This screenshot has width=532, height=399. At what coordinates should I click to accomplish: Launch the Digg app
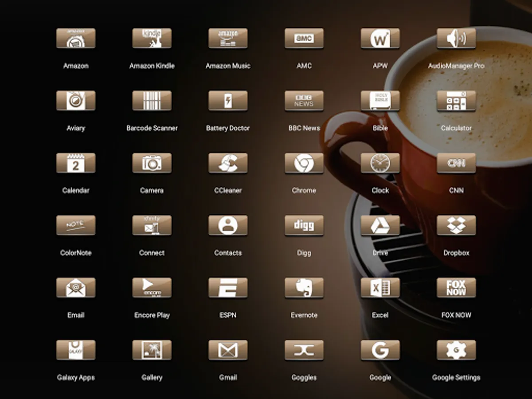pyautogui.click(x=304, y=226)
